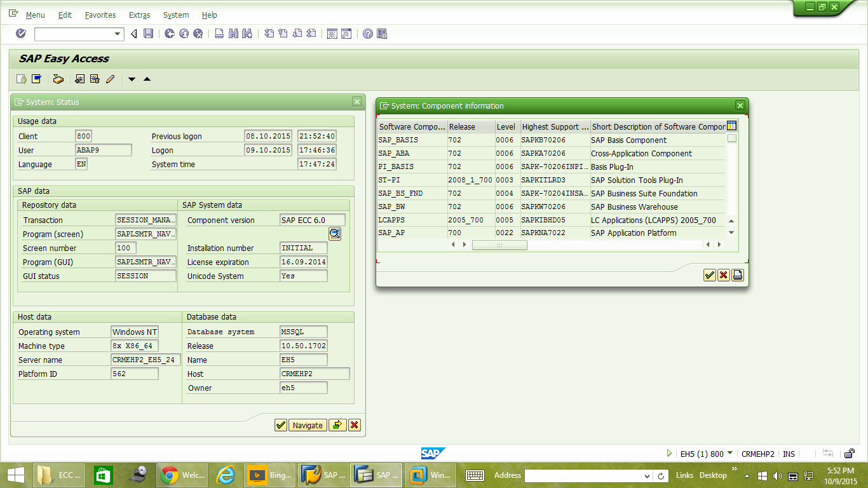Open the command field dropdown arrow

(117, 34)
